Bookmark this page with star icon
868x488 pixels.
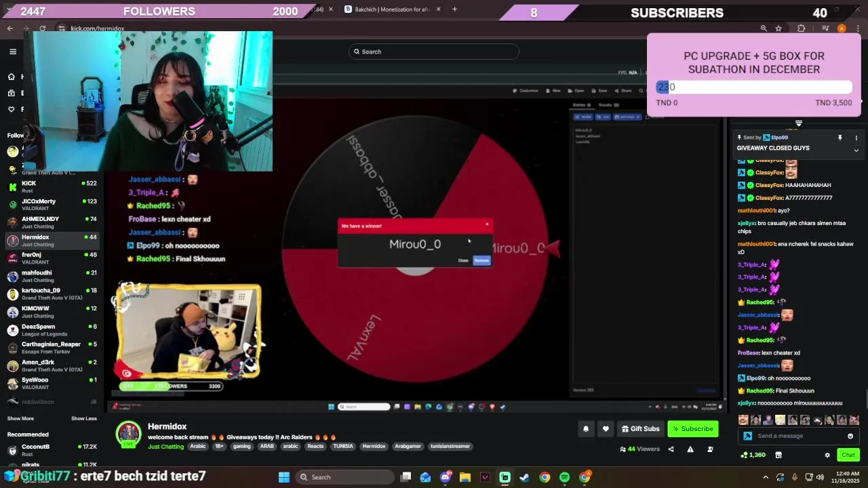778,28
